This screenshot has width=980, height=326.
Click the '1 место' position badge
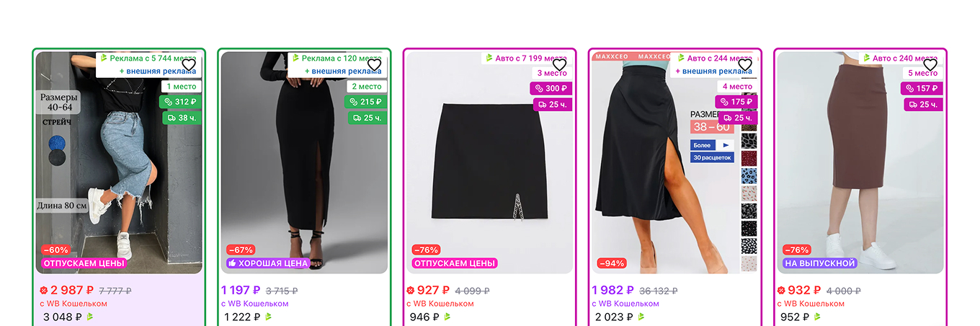[x=181, y=87]
